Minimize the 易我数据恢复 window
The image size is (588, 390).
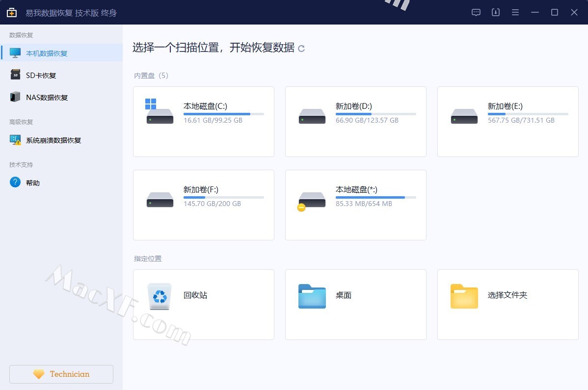click(535, 12)
